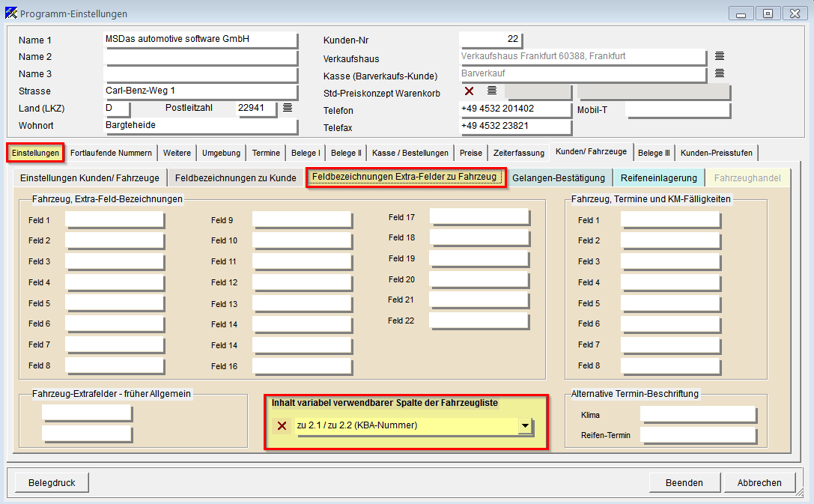
Task: Open the Termine tab
Action: pos(266,153)
